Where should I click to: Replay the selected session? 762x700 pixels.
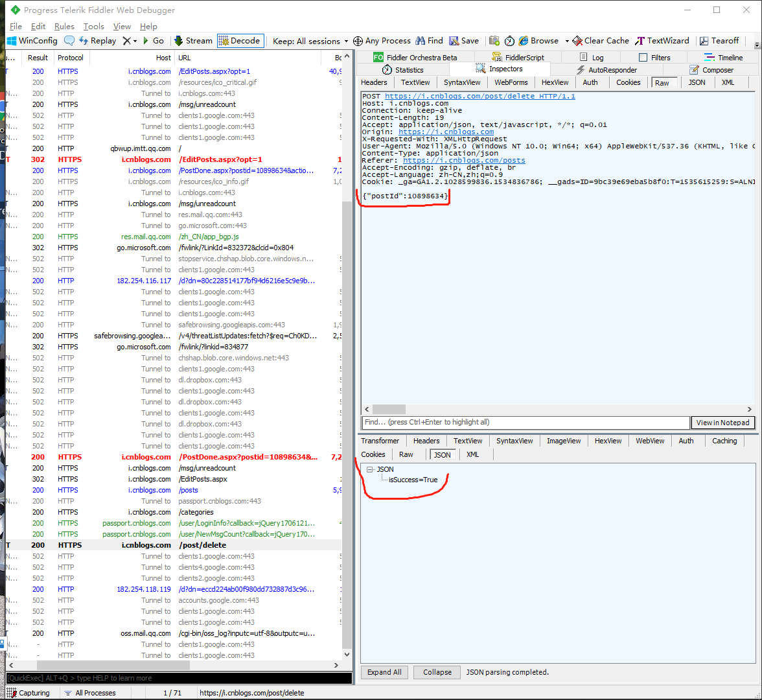[x=98, y=41]
